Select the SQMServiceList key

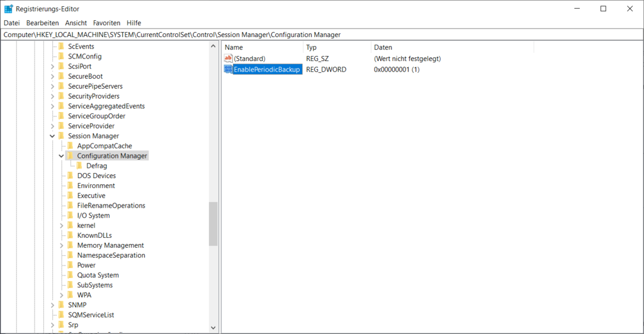[x=91, y=315]
